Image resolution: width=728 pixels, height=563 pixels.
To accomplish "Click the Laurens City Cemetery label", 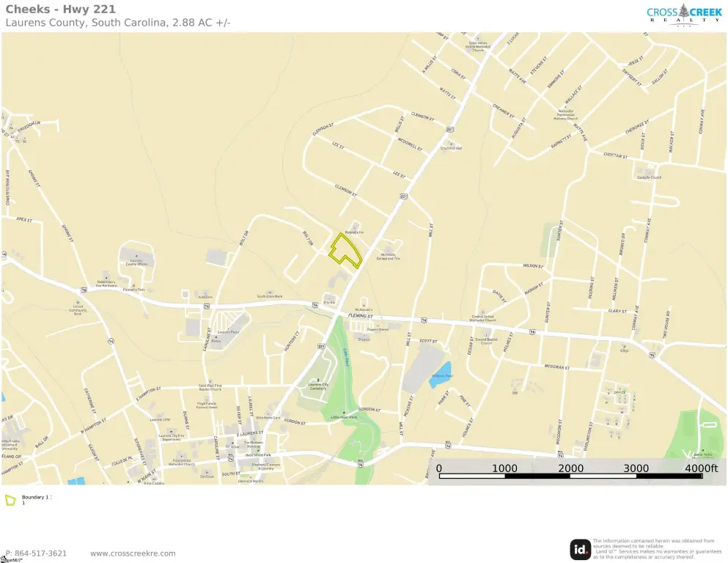I will tap(318, 386).
